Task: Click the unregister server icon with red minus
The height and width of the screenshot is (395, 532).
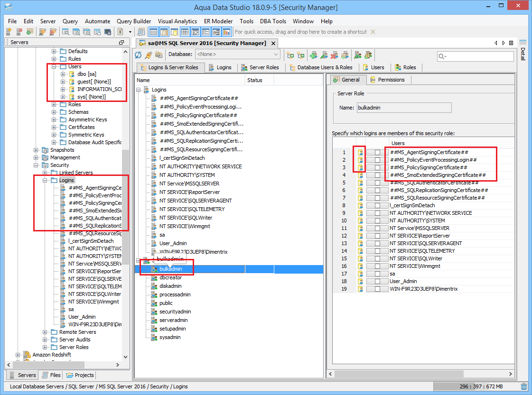Action: [x=19, y=32]
